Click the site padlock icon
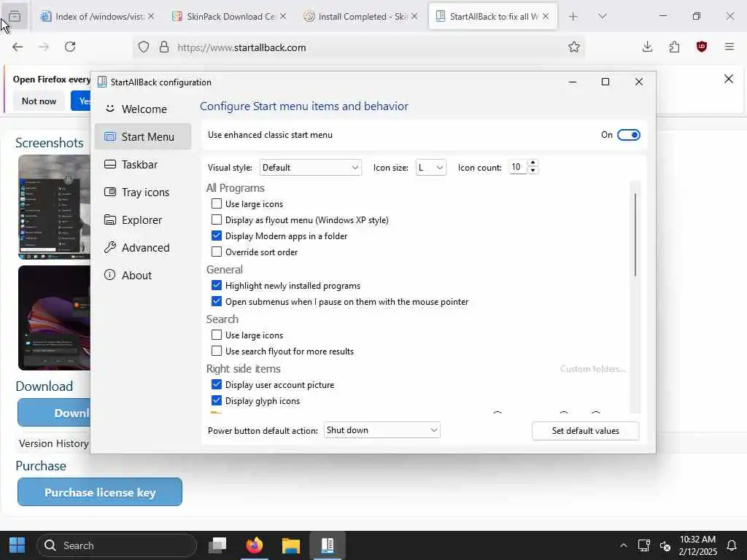Viewport: 747px width, 560px height. click(164, 47)
